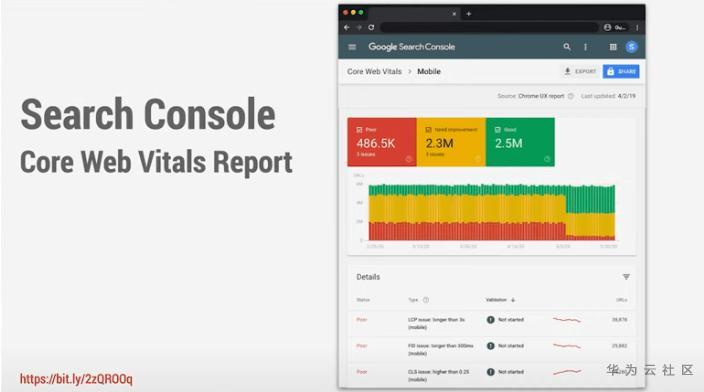Click the Search Console search icon
704x392 pixels.
coord(567,47)
